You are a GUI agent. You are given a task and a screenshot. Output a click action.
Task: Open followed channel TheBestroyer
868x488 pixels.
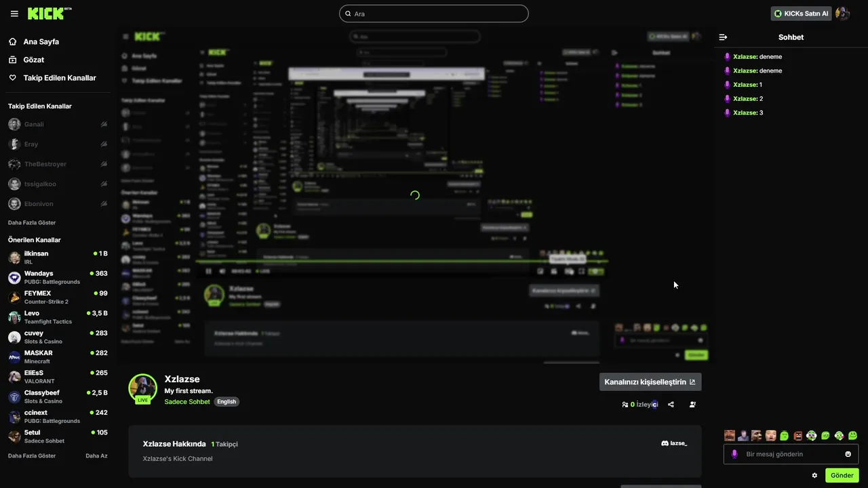coord(57,164)
